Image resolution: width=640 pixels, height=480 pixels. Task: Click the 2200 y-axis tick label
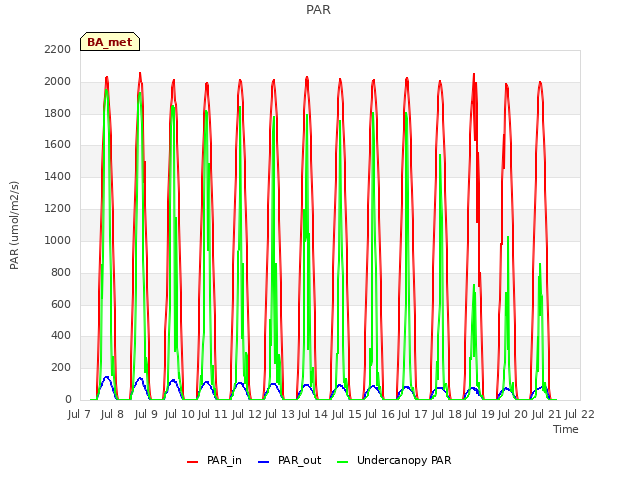click(x=58, y=50)
